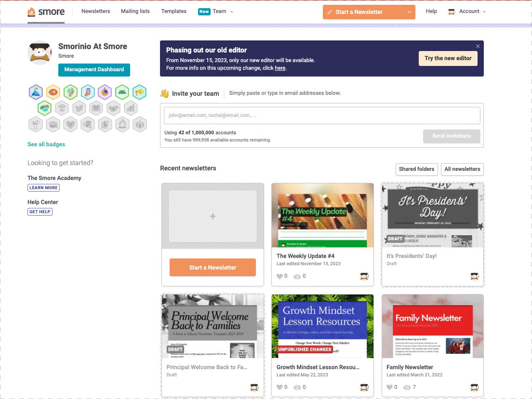Click the mountain flag badge icon

36,91
